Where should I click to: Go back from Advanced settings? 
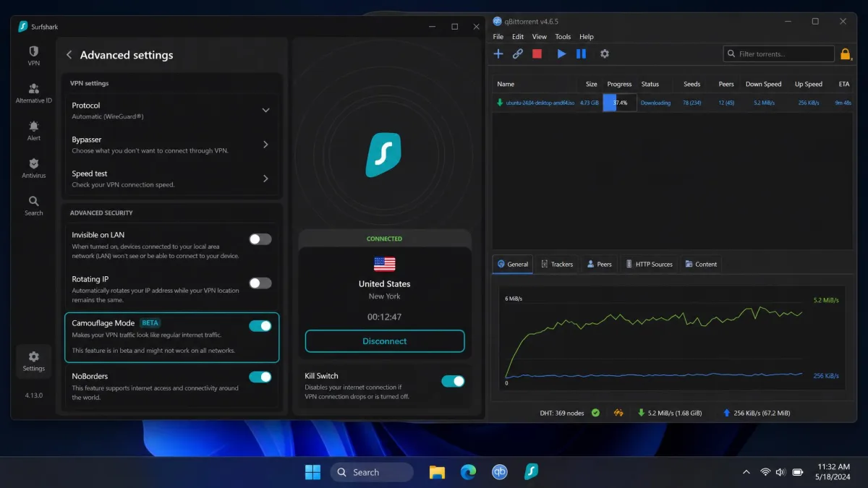point(69,55)
